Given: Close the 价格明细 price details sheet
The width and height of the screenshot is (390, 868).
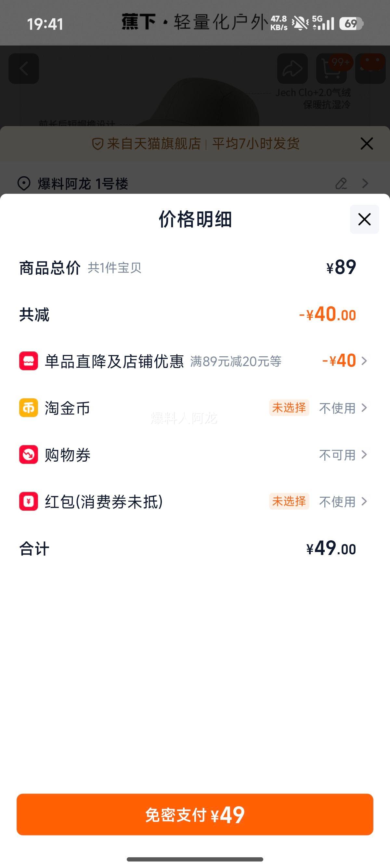Looking at the screenshot, I should [x=364, y=219].
